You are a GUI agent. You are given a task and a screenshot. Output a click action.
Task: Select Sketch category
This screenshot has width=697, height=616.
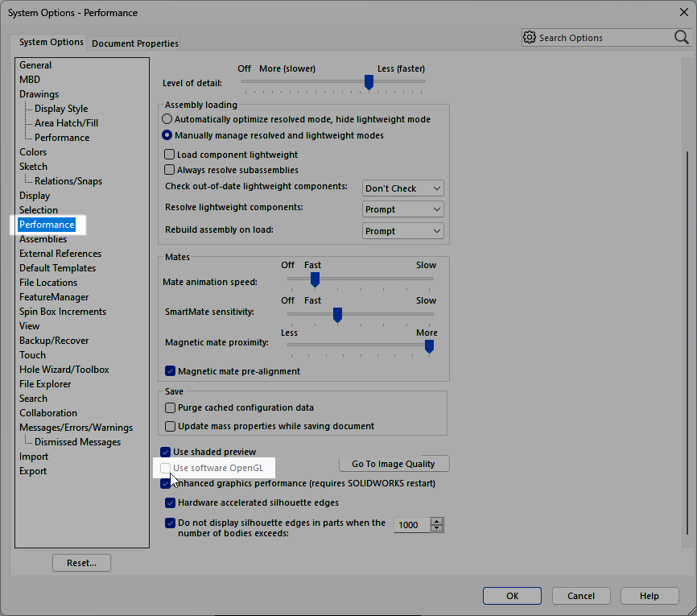[33, 167]
